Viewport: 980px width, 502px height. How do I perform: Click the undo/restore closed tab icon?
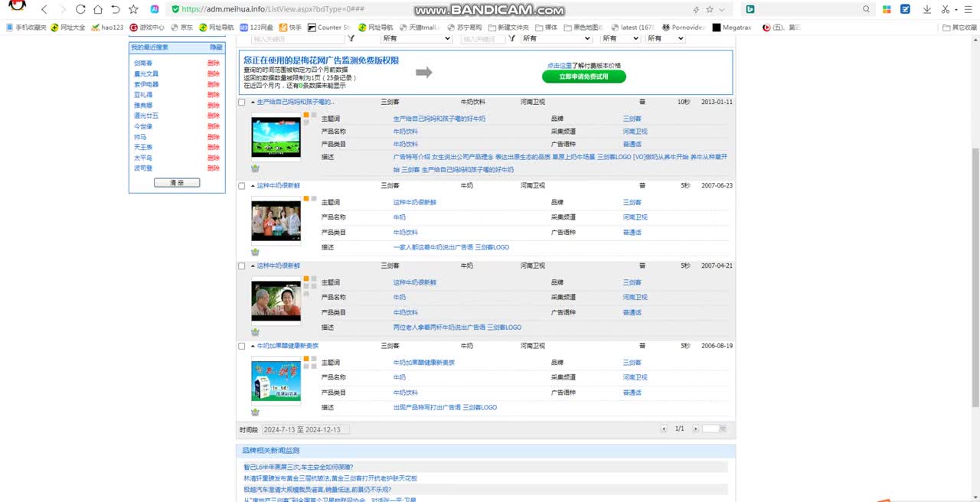coord(116,9)
